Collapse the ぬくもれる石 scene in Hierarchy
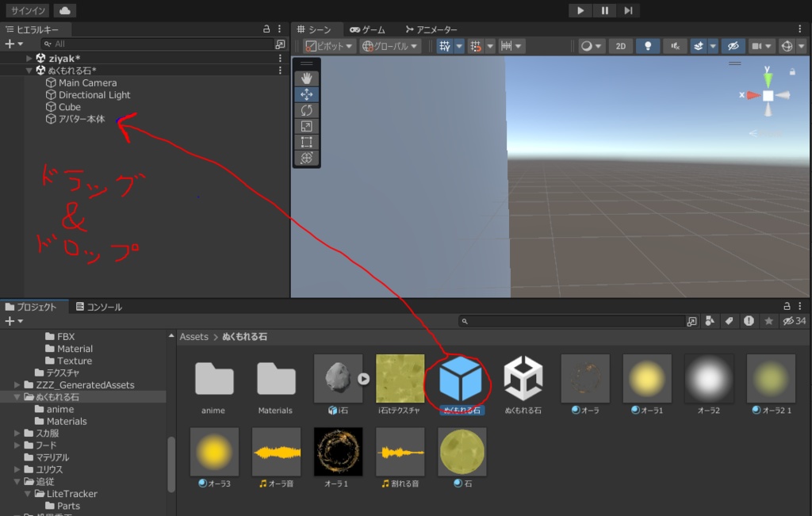The width and height of the screenshot is (812, 516). [29, 71]
